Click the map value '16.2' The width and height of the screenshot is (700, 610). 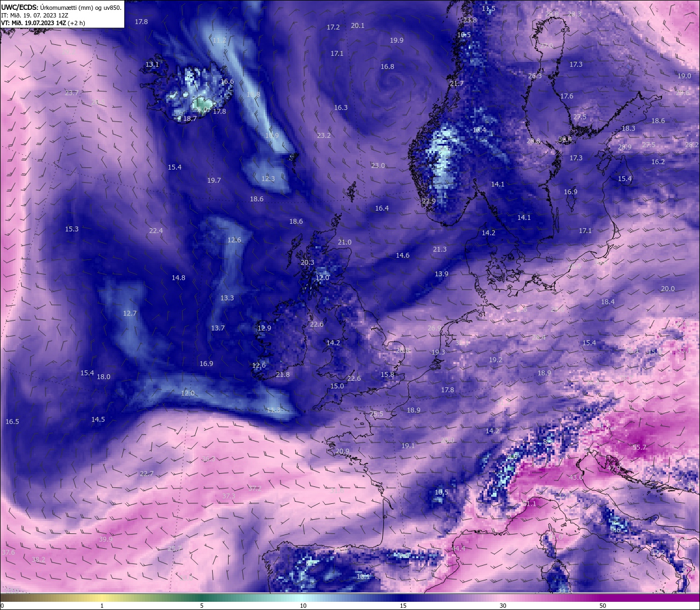658,161
